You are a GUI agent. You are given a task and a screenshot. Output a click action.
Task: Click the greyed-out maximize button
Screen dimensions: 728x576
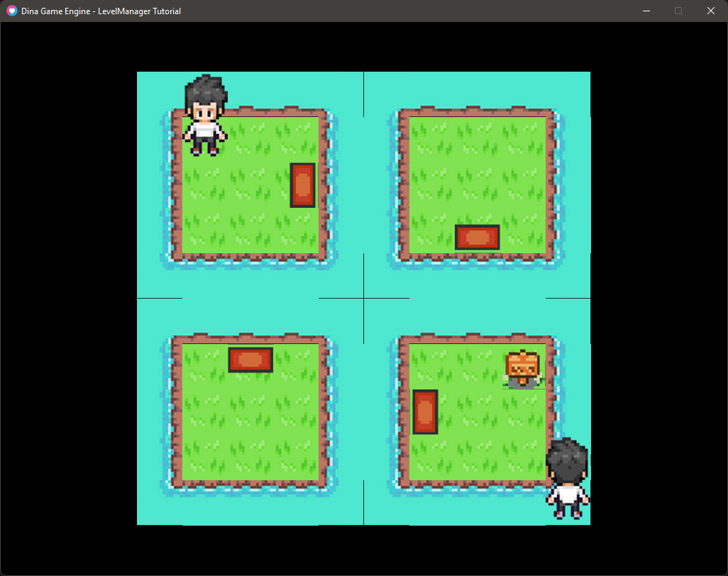[678, 11]
